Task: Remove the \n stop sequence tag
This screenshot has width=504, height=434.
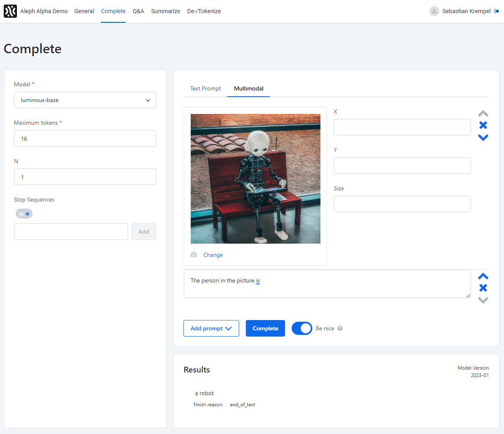Action: tap(28, 214)
